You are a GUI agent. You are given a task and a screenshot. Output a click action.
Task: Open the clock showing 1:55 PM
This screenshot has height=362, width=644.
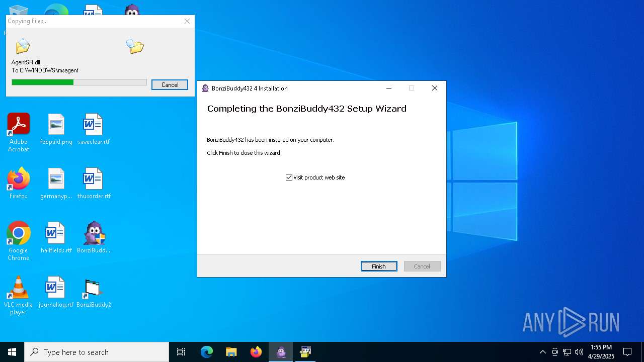(601, 352)
